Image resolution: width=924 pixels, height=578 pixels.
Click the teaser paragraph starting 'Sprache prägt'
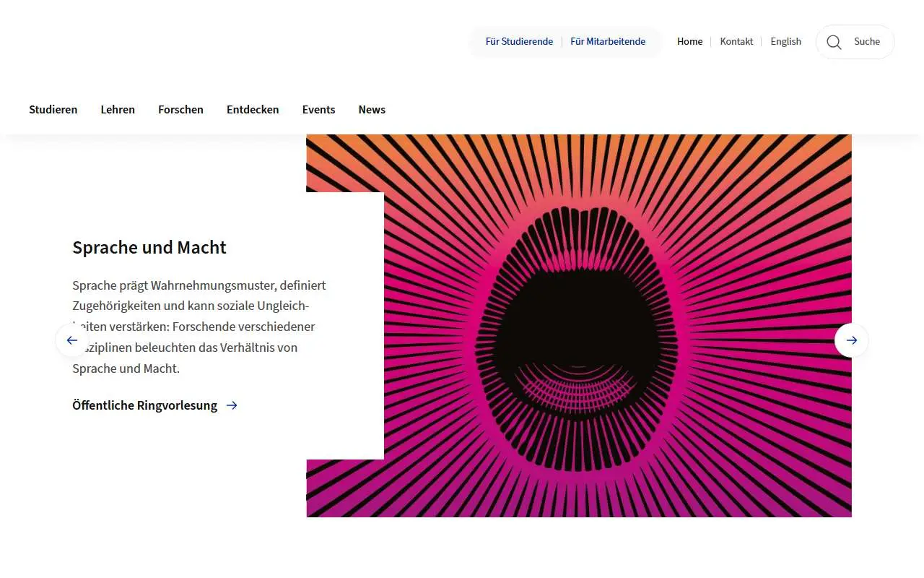point(199,327)
